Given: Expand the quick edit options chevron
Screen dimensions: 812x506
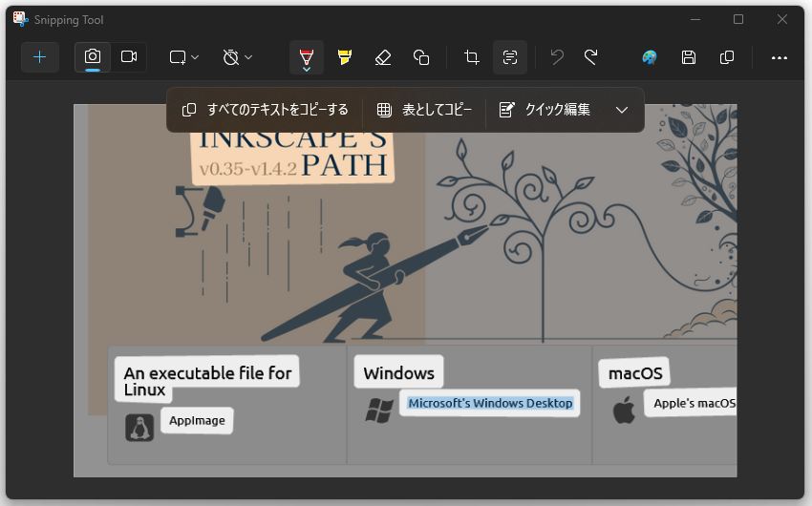Looking at the screenshot, I should pyautogui.click(x=622, y=110).
